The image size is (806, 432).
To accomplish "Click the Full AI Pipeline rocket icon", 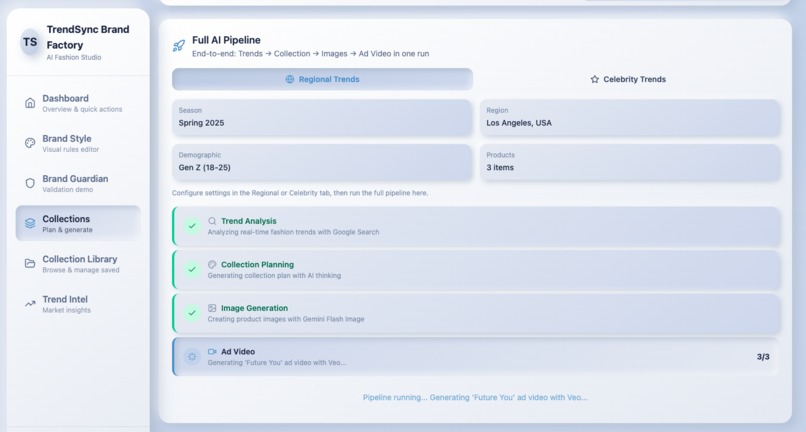I will pos(179,46).
